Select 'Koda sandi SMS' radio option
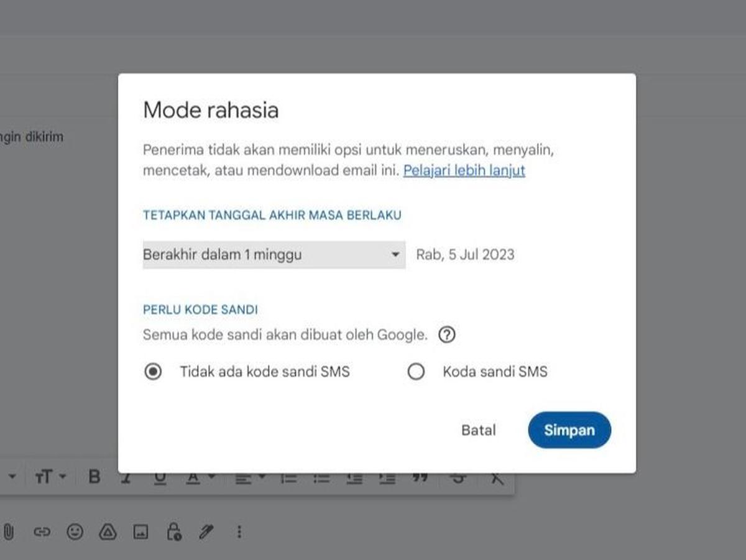The height and width of the screenshot is (560, 746). [415, 372]
